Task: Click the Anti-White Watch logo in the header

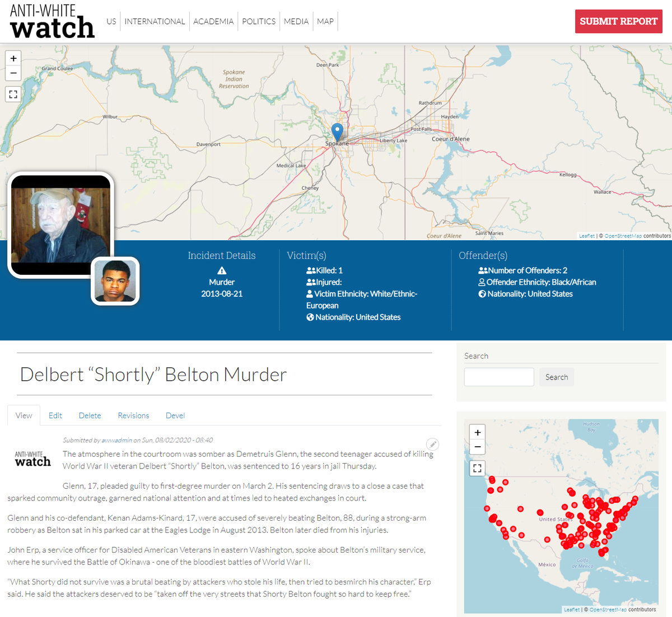Action: [x=52, y=22]
